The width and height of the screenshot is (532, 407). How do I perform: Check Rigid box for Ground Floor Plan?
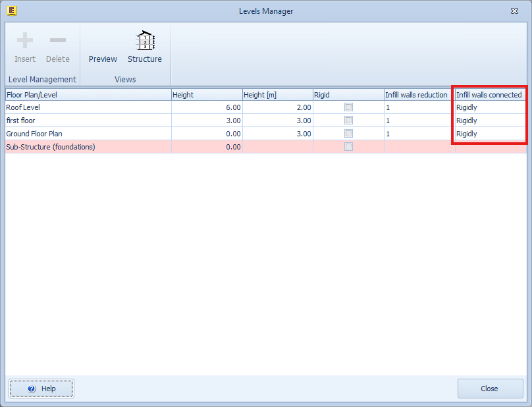tap(348, 134)
